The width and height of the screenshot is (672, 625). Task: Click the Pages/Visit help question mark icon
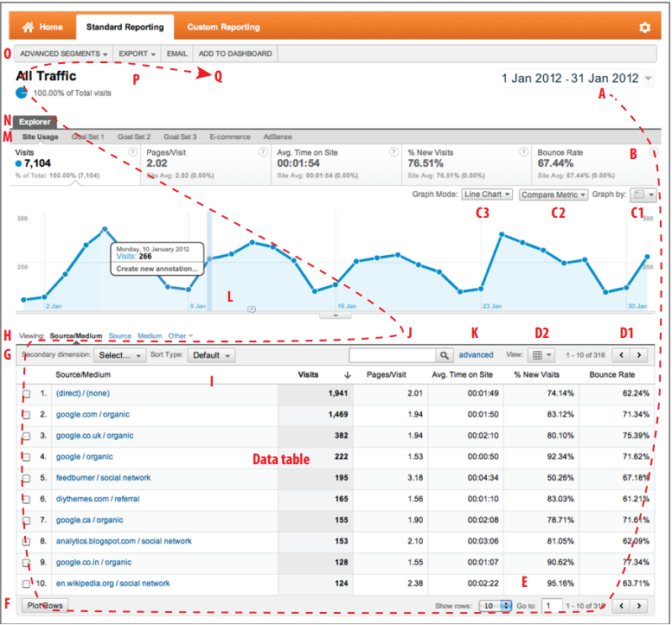click(263, 151)
